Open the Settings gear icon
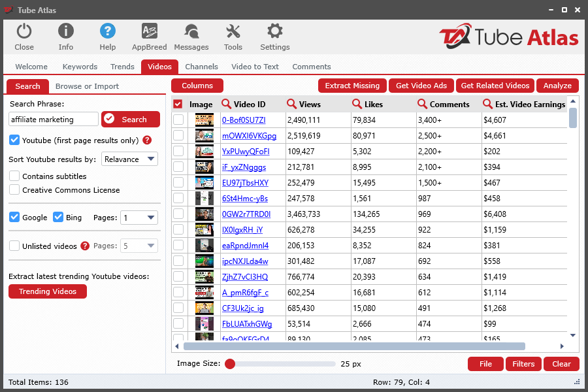The width and height of the screenshot is (588, 392). click(275, 31)
